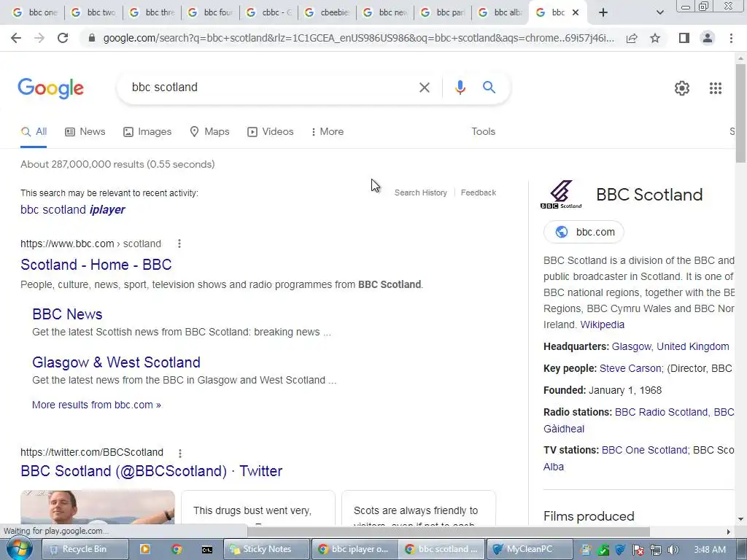
Task: Open Steve Carson key people link
Action: click(630, 368)
